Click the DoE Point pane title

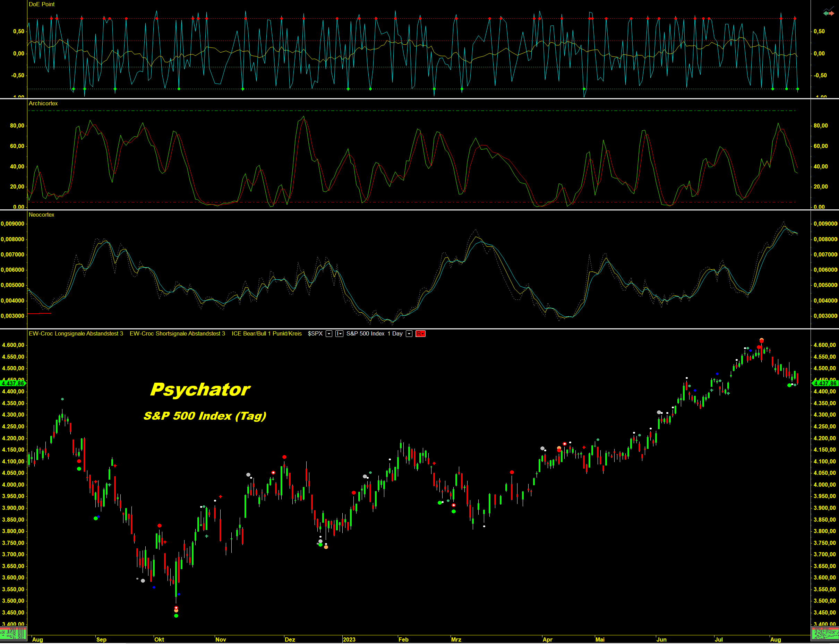pos(41,4)
